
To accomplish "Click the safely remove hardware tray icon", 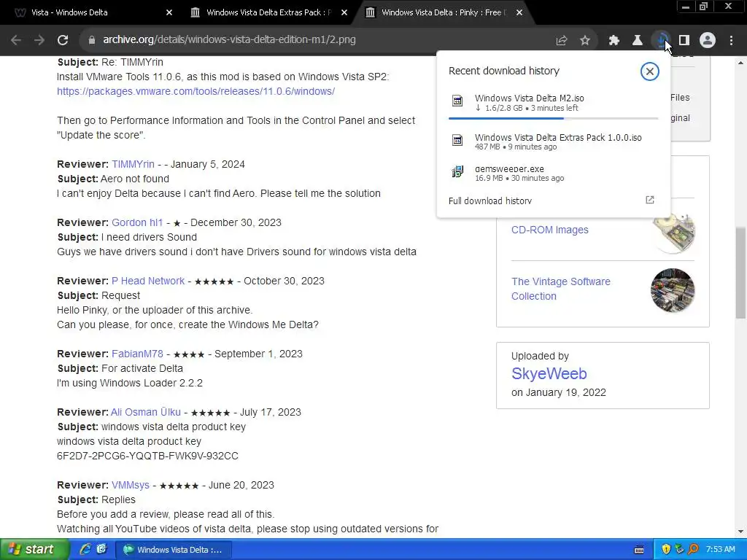I will point(679,550).
